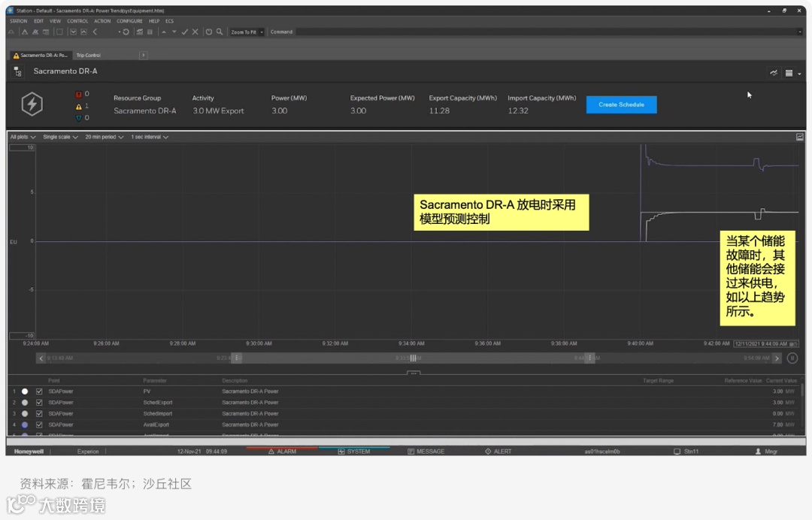The width and height of the screenshot is (812, 520).
Task: Open the 1 sec interval dropdown
Action: click(x=149, y=137)
